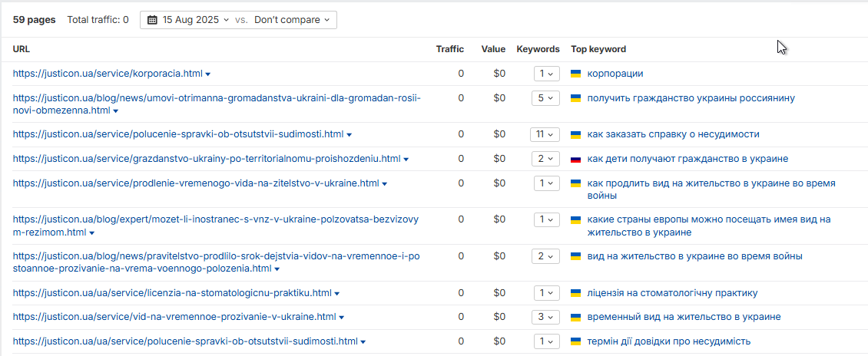Expand arrow after novi-obmezenna.html URL
The image size is (868, 356).
pos(116,111)
